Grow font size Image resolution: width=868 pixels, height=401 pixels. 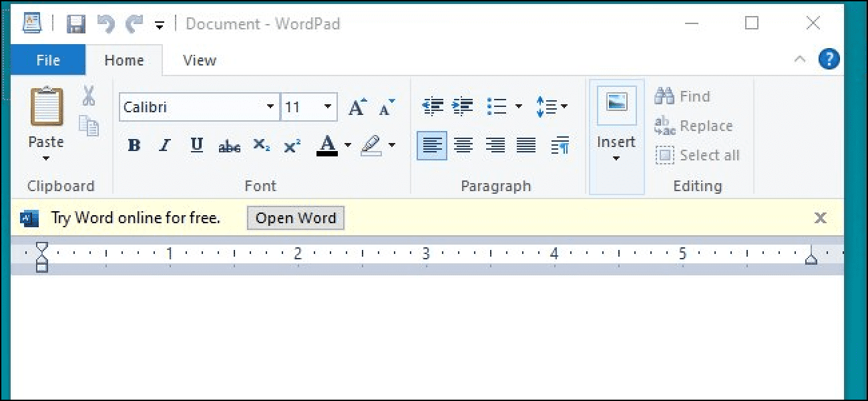coord(357,107)
